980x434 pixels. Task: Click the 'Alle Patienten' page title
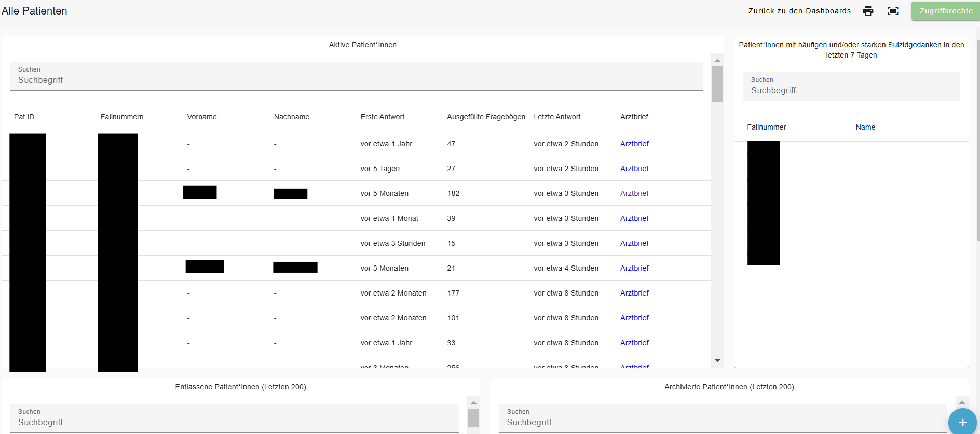(34, 11)
